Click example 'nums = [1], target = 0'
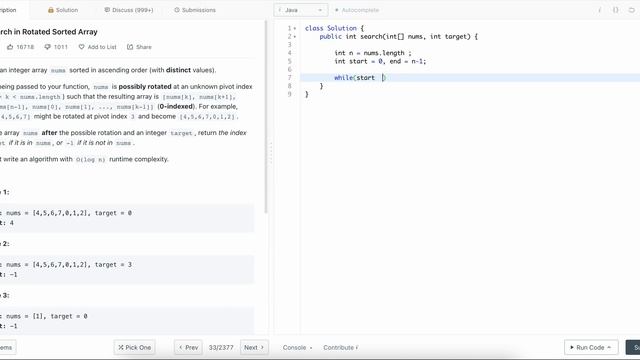This screenshot has height=360, width=640. pos(47,316)
